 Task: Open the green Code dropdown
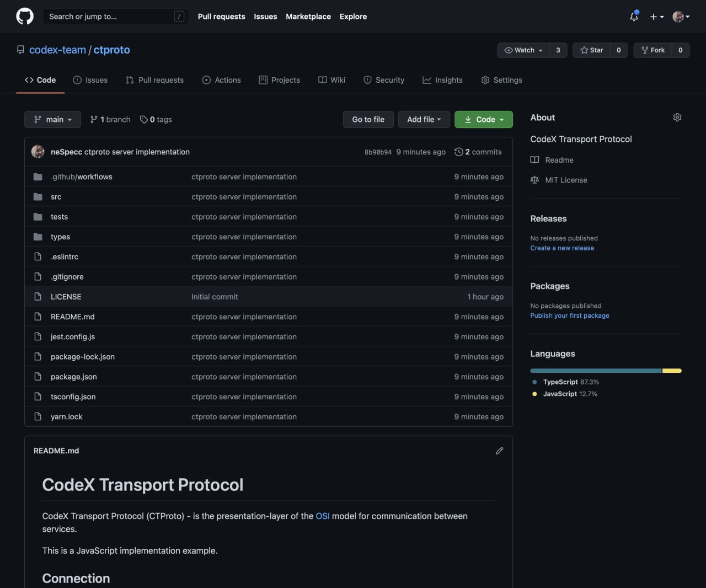coord(484,120)
